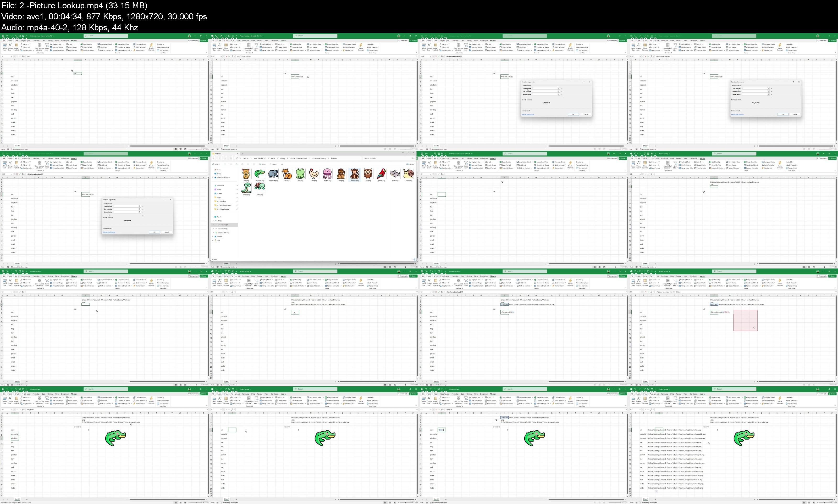Click the 'Audio: mp4a-40-2' info line

[x=70, y=27]
